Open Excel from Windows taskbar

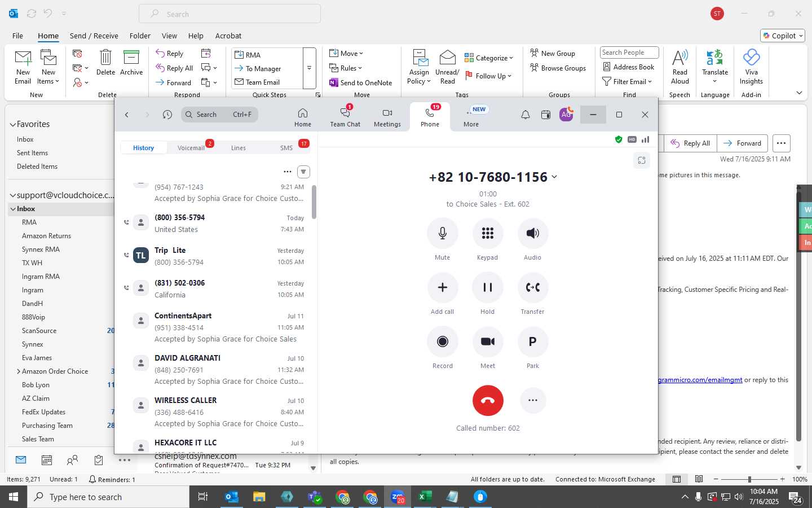pyautogui.click(x=425, y=497)
